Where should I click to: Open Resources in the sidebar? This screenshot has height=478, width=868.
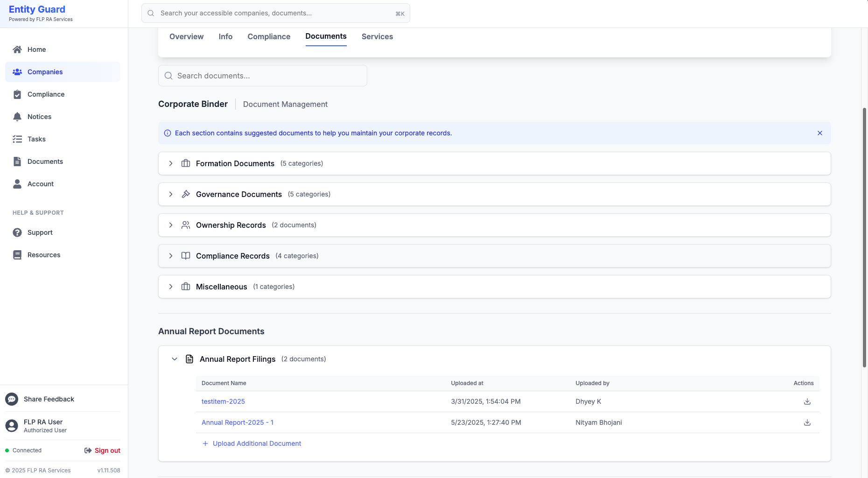pos(63,255)
